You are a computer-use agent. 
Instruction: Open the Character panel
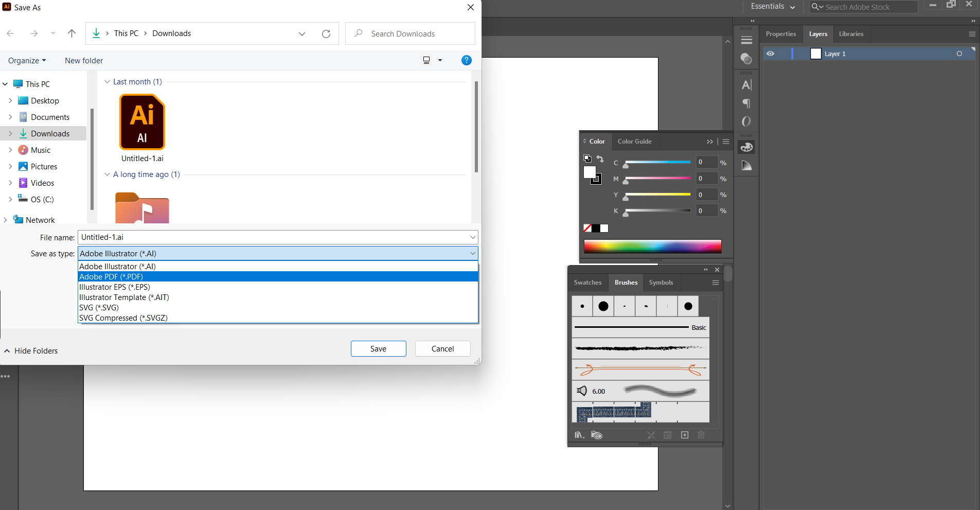tap(746, 85)
